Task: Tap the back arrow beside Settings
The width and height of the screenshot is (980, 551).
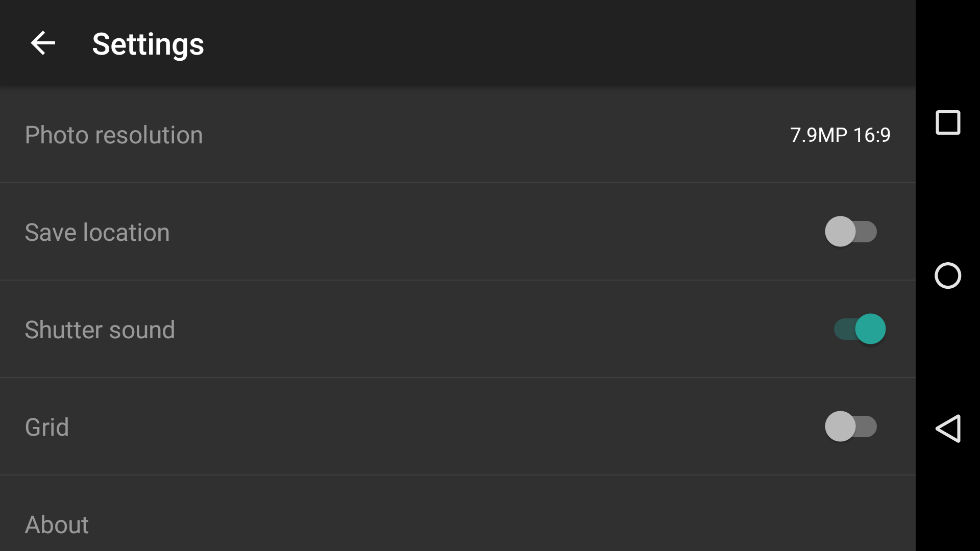Action: 43,43
